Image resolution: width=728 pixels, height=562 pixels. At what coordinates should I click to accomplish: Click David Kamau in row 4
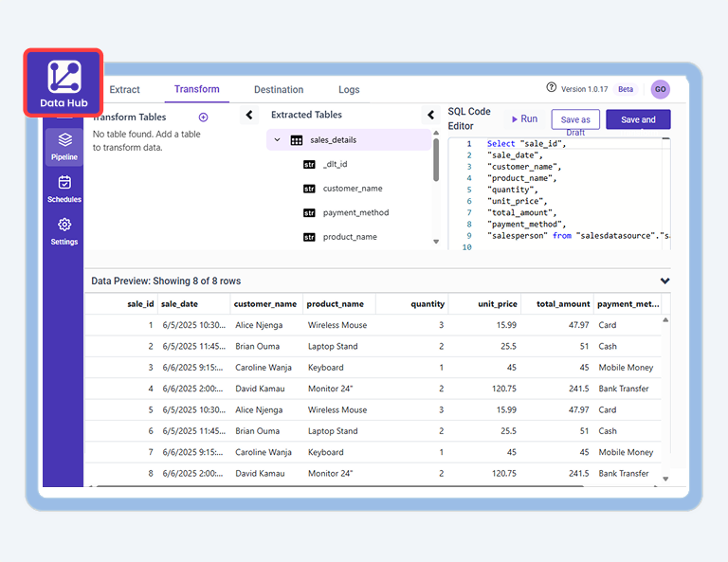pos(260,389)
